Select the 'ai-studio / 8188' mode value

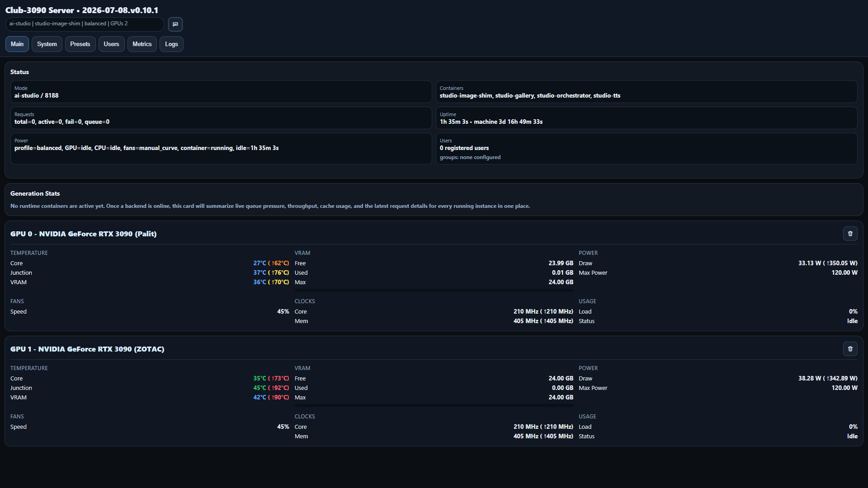pyautogui.click(x=37, y=95)
